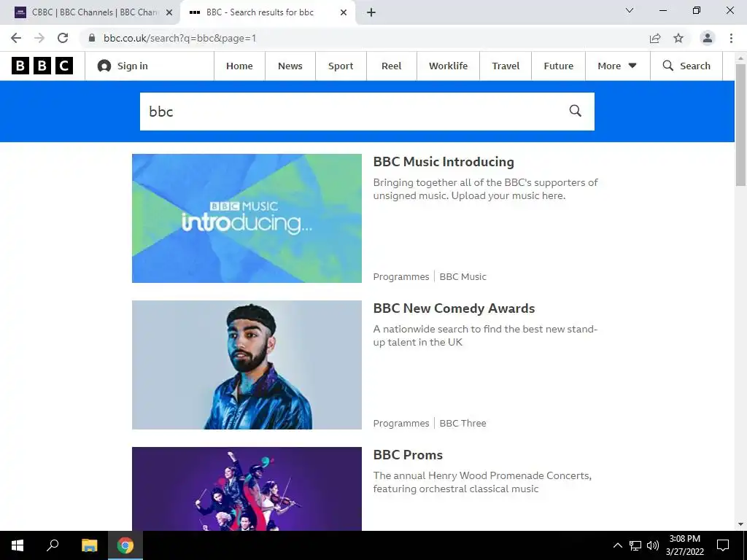Click the "BBC Music" label text
This screenshot has height=560, width=747.
click(462, 276)
